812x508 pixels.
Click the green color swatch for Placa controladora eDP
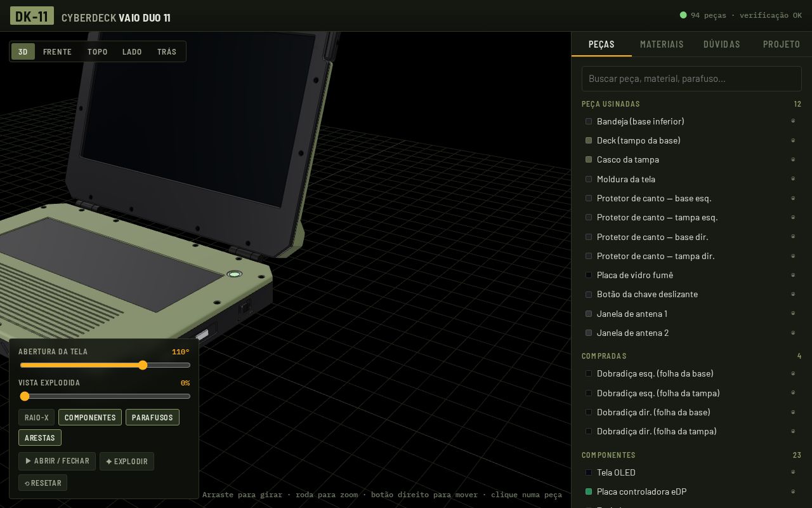[589, 491]
